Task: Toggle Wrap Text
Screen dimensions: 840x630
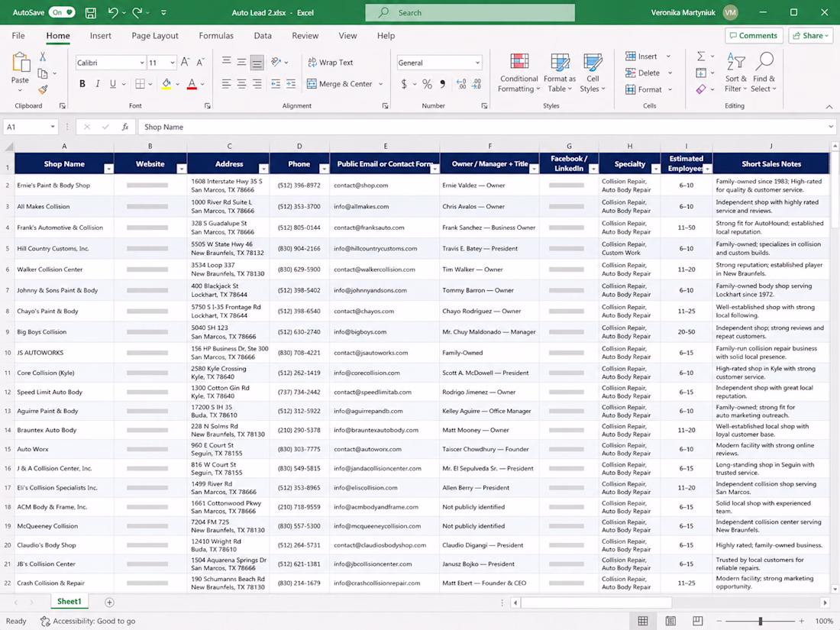Action: 331,62
